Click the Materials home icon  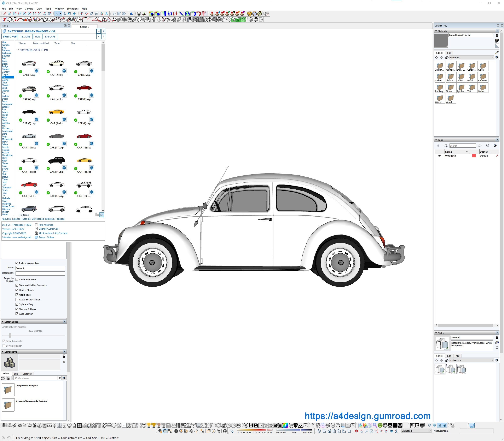coord(447,58)
